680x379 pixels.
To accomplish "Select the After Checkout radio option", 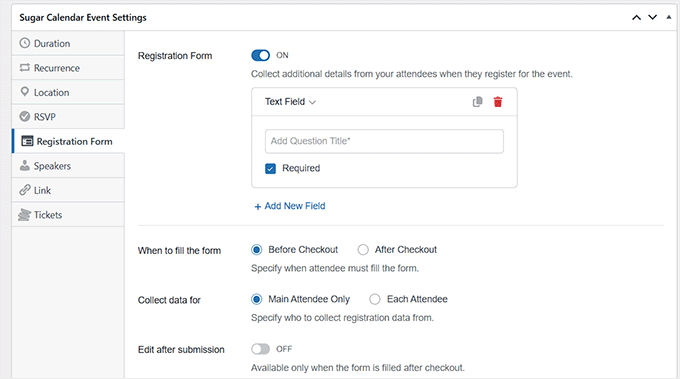I will 363,250.
